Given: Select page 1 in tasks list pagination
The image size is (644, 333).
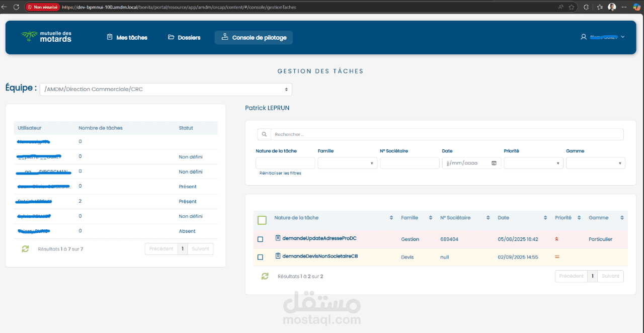Looking at the screenshot, I should (x=593, y=276).
